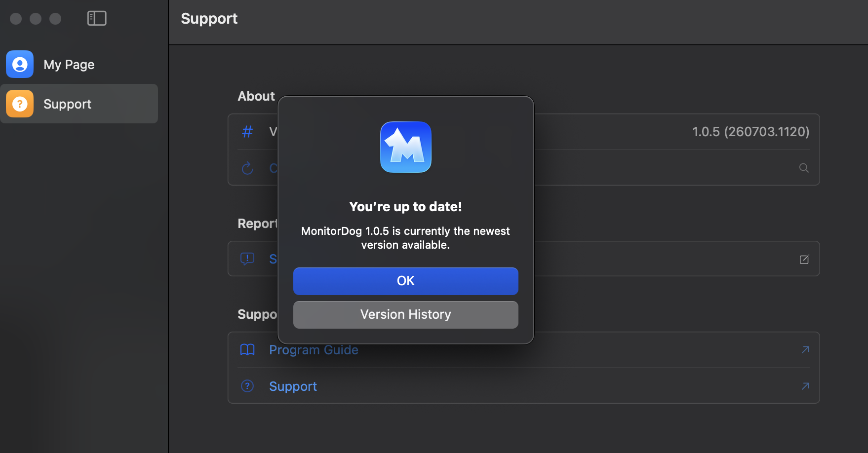The width and height of the screenshot is (868, 453).
Task: Select Support in the sidebar
Action: [x=79, y=104]
